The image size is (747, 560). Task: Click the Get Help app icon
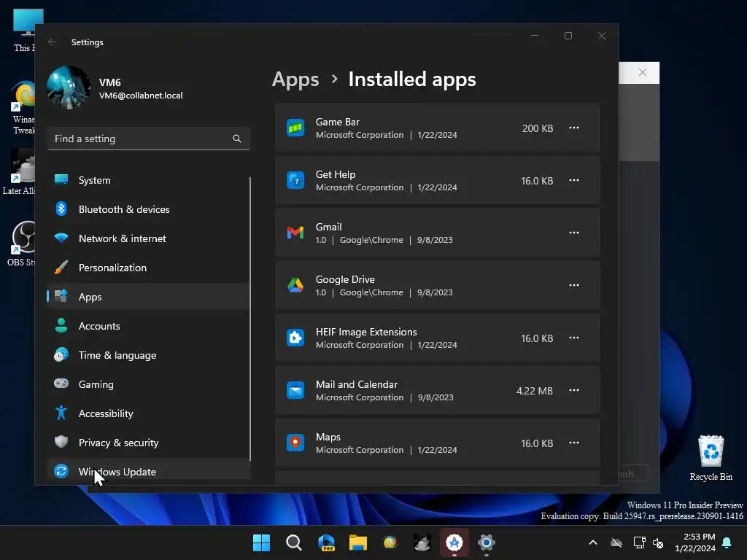point(295,181)
